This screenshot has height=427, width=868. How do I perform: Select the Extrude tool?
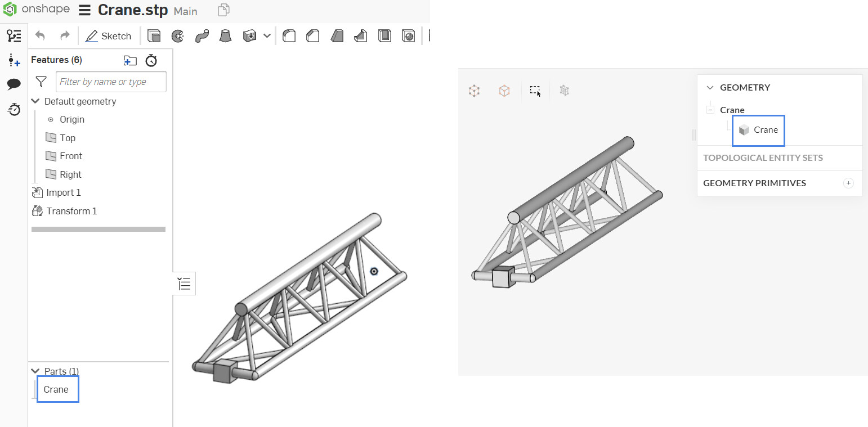pos(154,35)
